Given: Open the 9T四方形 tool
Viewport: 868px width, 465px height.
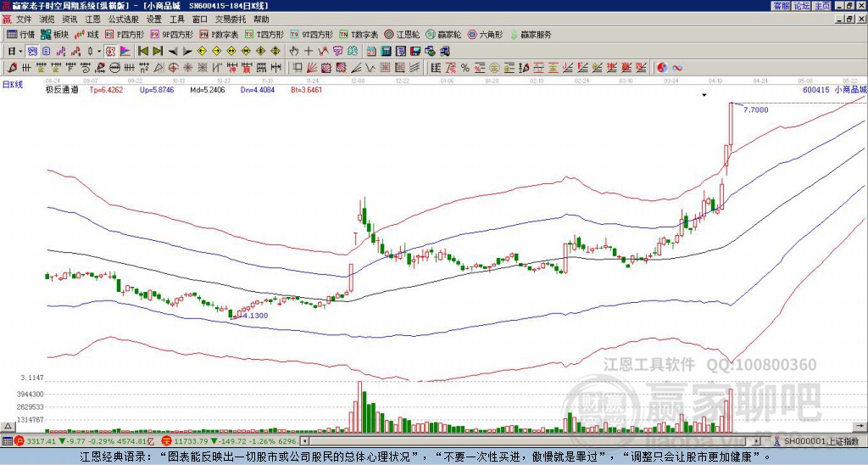Looking at the screenshot, I should [312, 34].
